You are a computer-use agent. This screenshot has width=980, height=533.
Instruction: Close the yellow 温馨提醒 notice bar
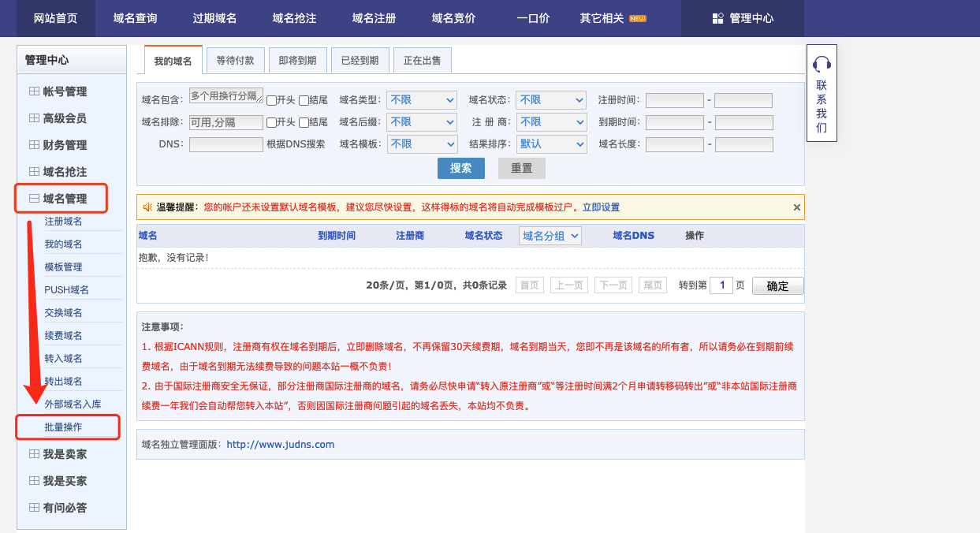pos(796,207)
